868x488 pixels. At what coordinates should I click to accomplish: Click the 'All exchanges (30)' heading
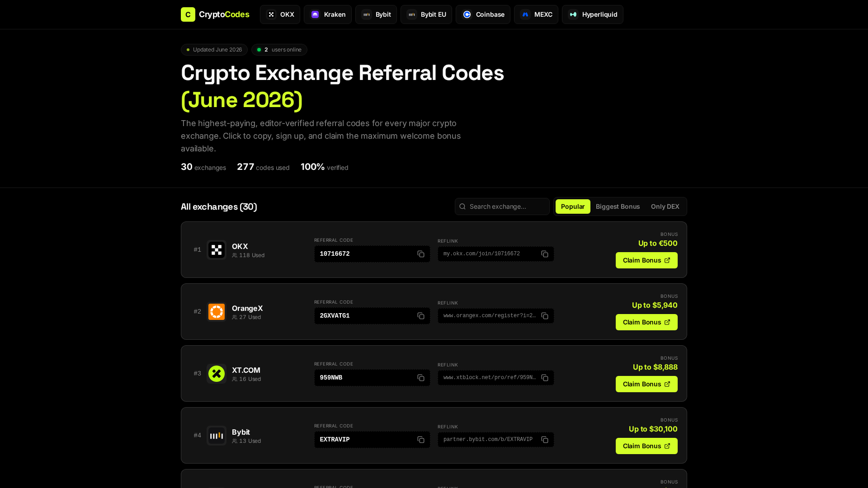tap(219, 206)
